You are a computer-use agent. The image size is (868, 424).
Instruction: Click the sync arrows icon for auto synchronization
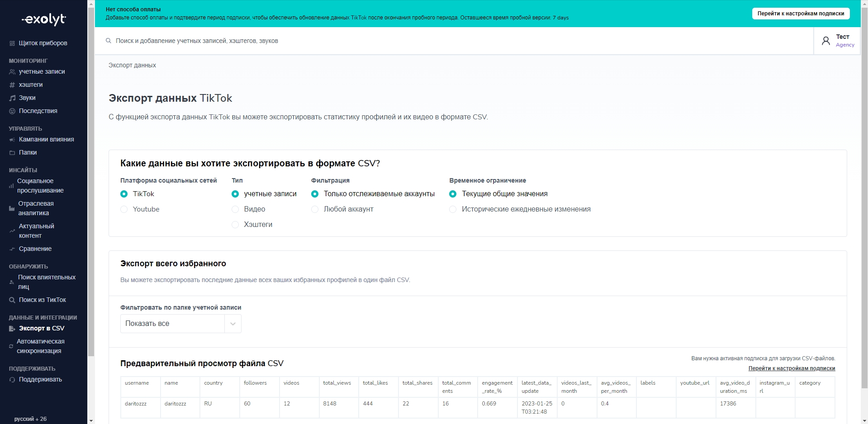coord(11,346)
